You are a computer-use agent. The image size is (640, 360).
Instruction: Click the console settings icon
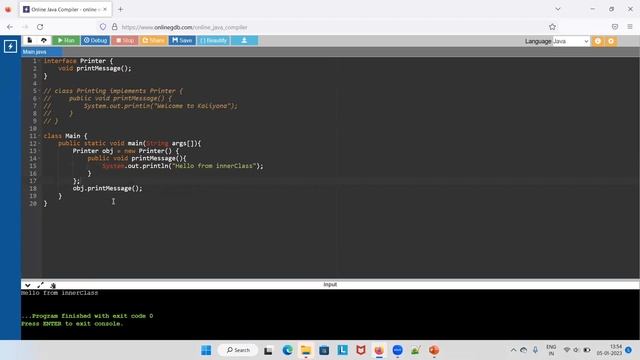pyautogui.click(x=53, y=285)
